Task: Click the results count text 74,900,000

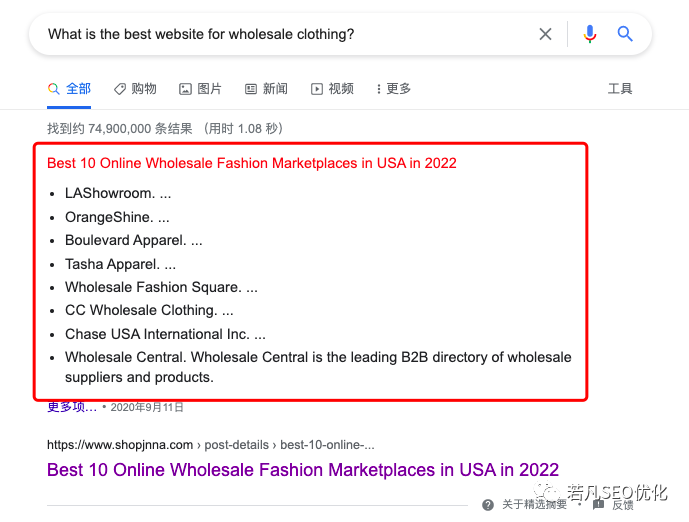Action: click(x=120, y=129)
